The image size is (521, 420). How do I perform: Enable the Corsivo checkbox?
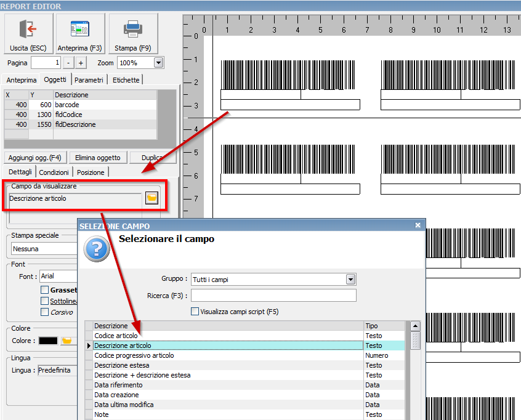click(44, 312)
